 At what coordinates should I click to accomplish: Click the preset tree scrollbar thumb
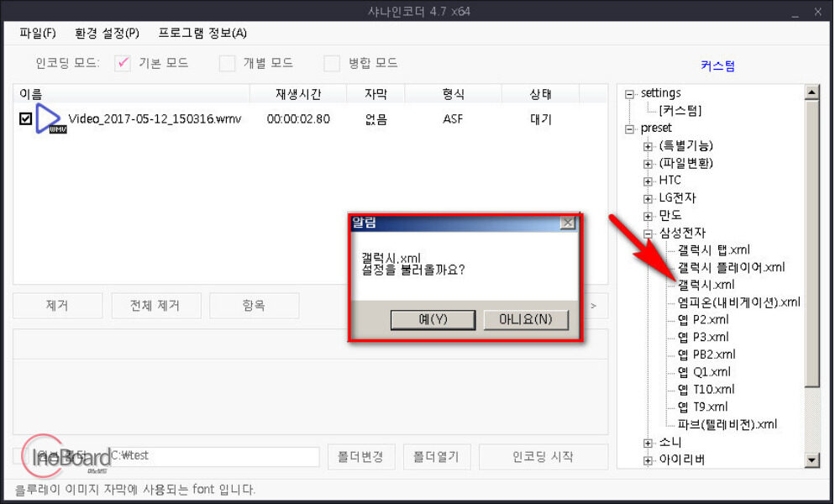tap(811, 244)
